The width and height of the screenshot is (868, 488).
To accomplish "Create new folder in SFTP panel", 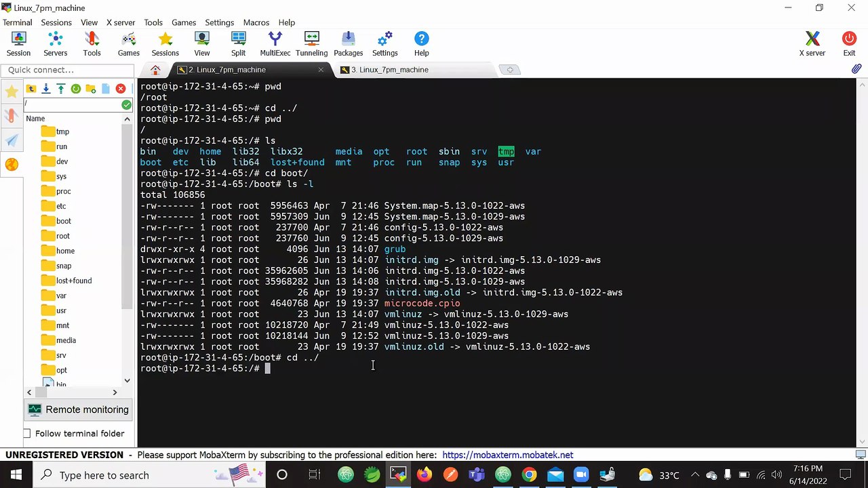I will 91,89.
